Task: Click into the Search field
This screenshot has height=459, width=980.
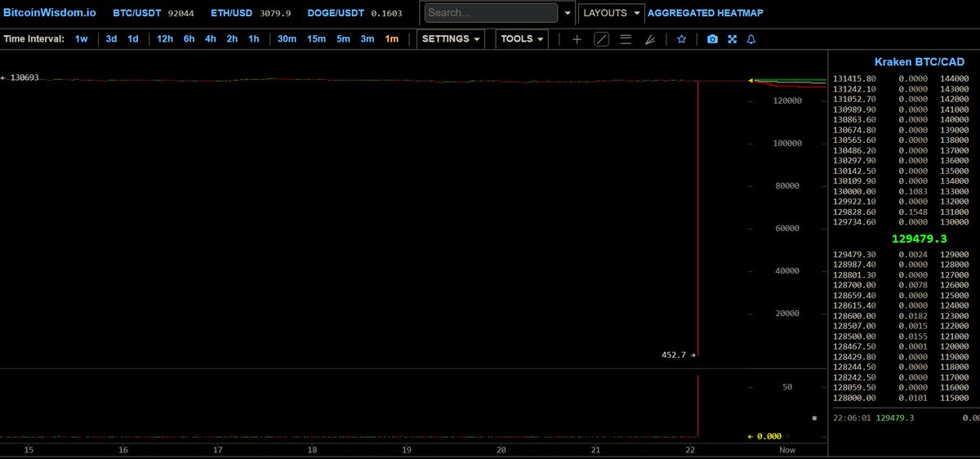Action: coord(491,13)
